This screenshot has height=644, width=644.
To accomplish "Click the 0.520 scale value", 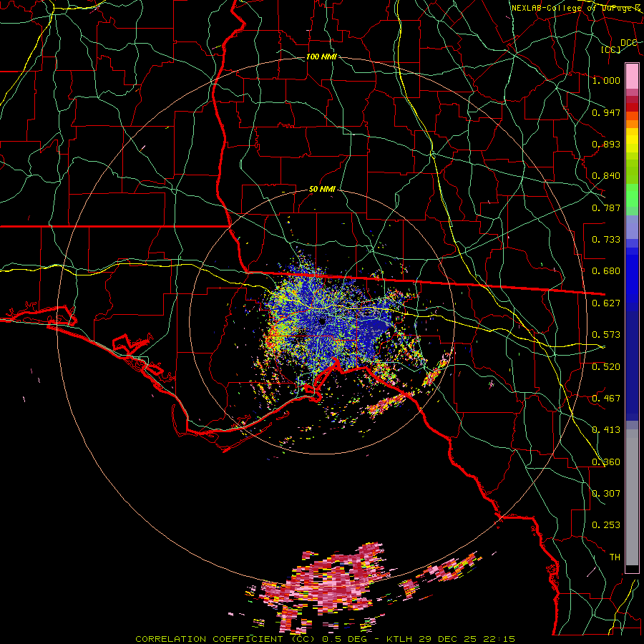I will pos(606,367).
